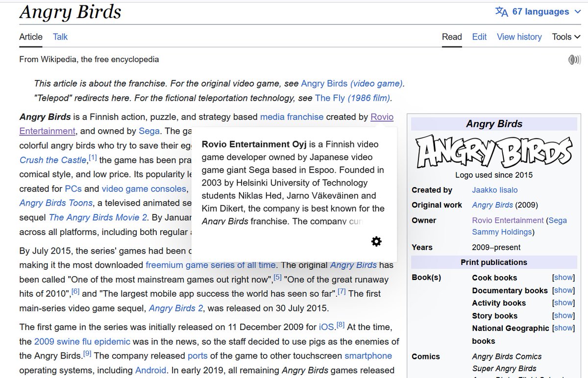Open the Sega link in the intro

pyautogui.click(x=149, y=131)
